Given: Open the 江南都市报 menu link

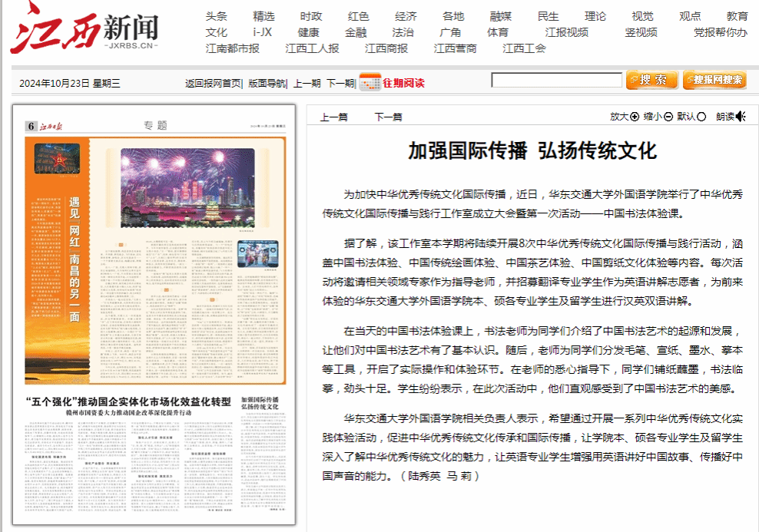Looking at the screenshot, I should [232, 48].
